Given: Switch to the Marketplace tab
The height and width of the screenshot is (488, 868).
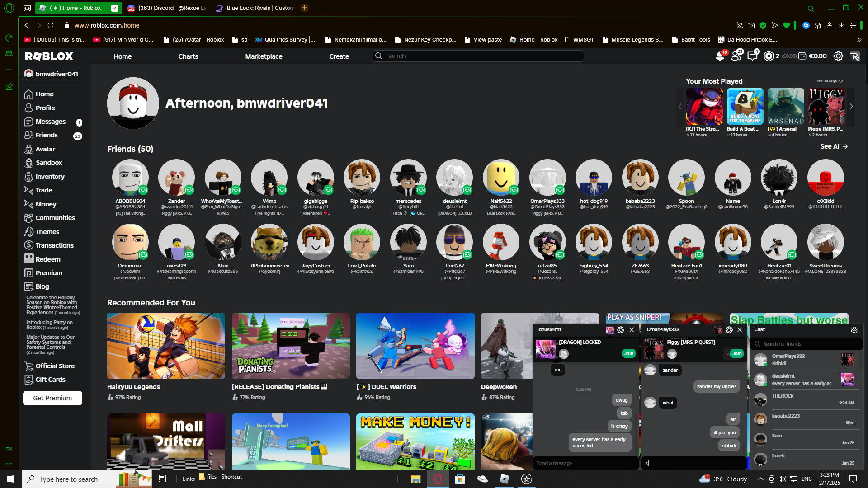Looking at the screenshot, I should 264,56.
